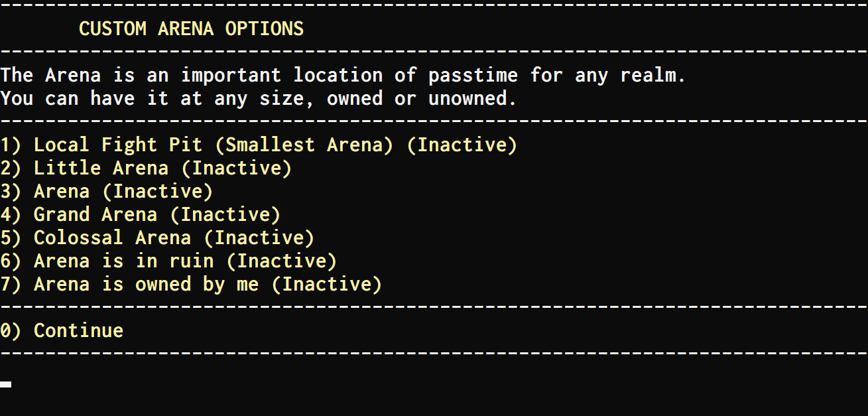
Task: Toggle the Inactive status of Local Fight Pit
Action: tap(462, 145)
